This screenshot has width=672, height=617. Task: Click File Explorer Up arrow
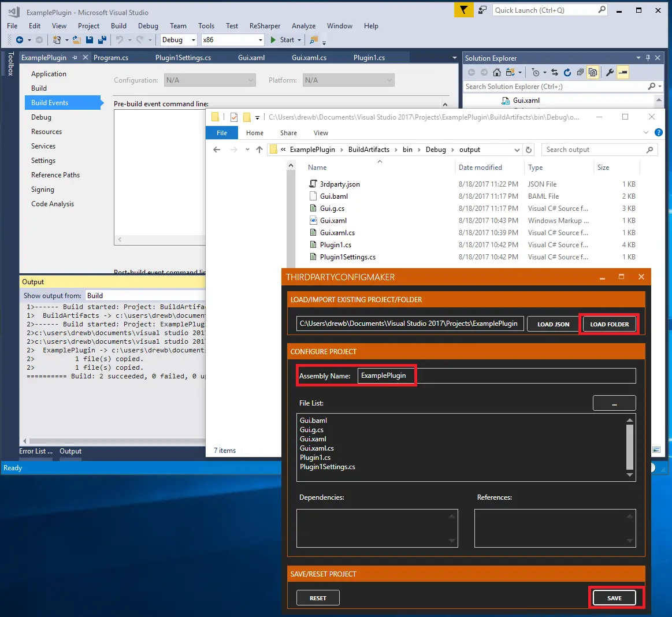pos(259,150)
